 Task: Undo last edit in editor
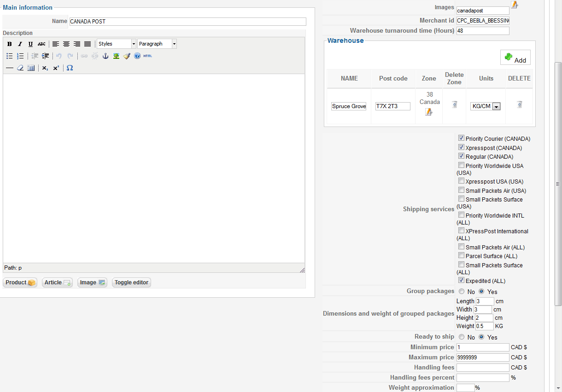click(x=59, y=56)
